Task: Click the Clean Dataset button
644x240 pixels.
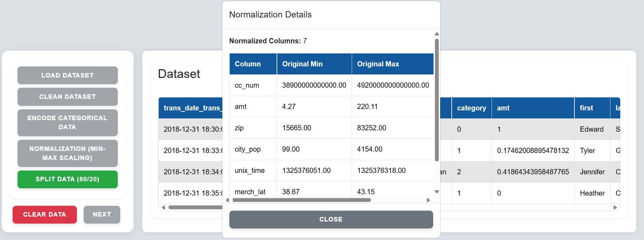Action: (x=67, y=97)
